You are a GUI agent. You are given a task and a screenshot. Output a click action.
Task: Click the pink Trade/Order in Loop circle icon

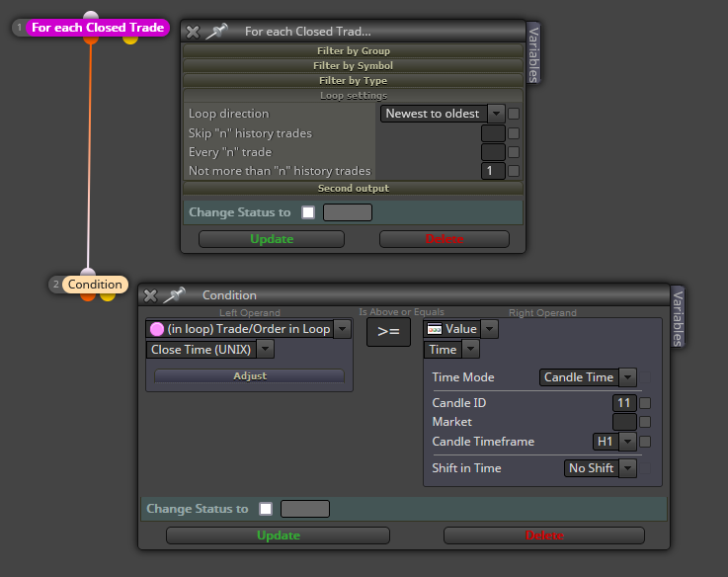pyautogui.click(x=157, y=329)
